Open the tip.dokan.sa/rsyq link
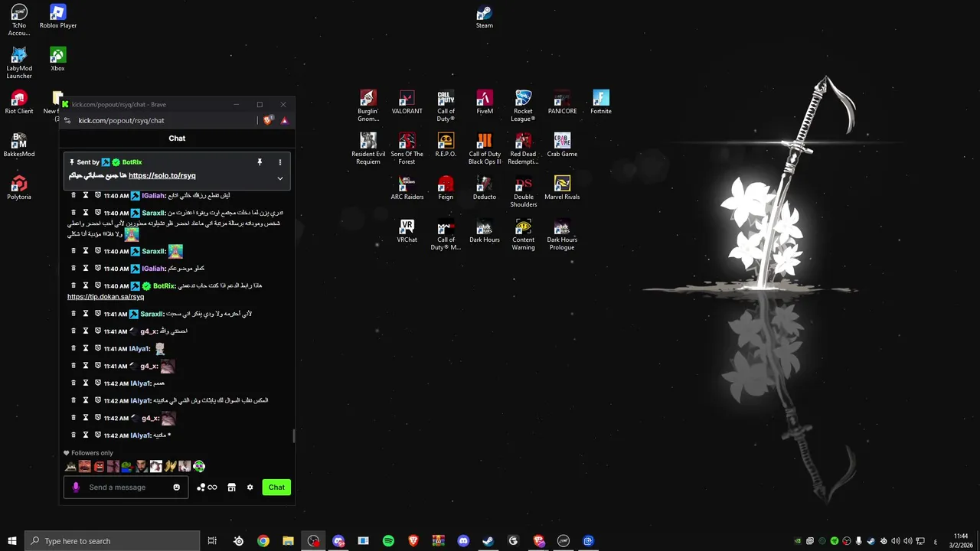Screen dimensions: 980x551 tap(106, 297)
